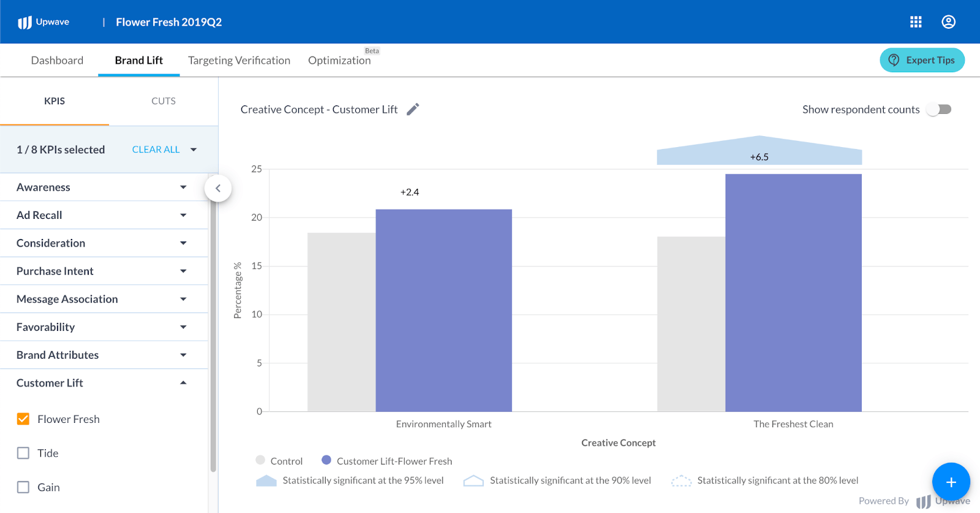The image size is (980, 513).
Task: Check the Gain checkbox
Action: coord(23,487)
